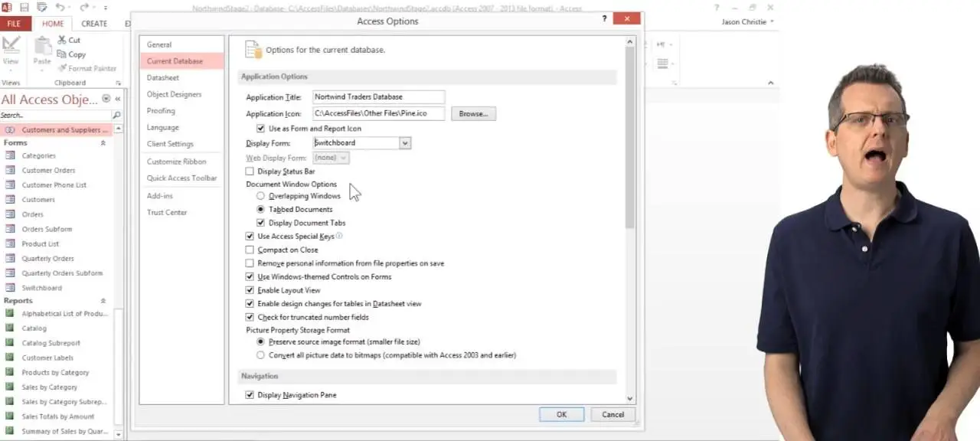This screenshot has width=980, height=441.
Task: Open the Switchboard form icon in navigation pane
Action: coord(10,288)
